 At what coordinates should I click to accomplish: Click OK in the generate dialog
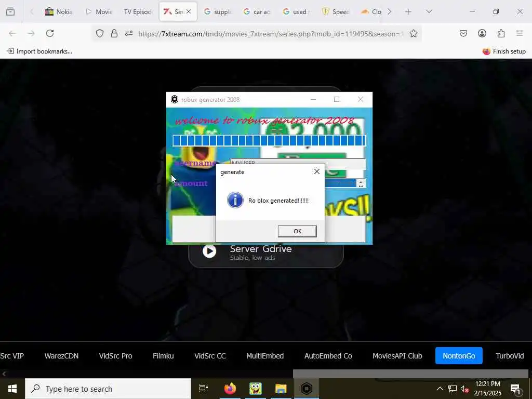(297, 231)
